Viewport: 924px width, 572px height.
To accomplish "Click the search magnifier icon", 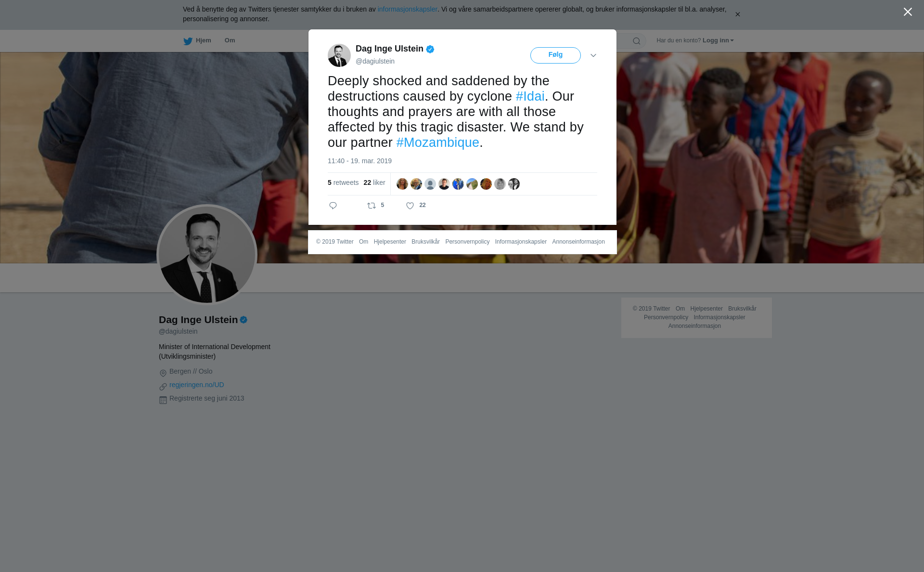I will pyautogui.click(x=637, y=41).
